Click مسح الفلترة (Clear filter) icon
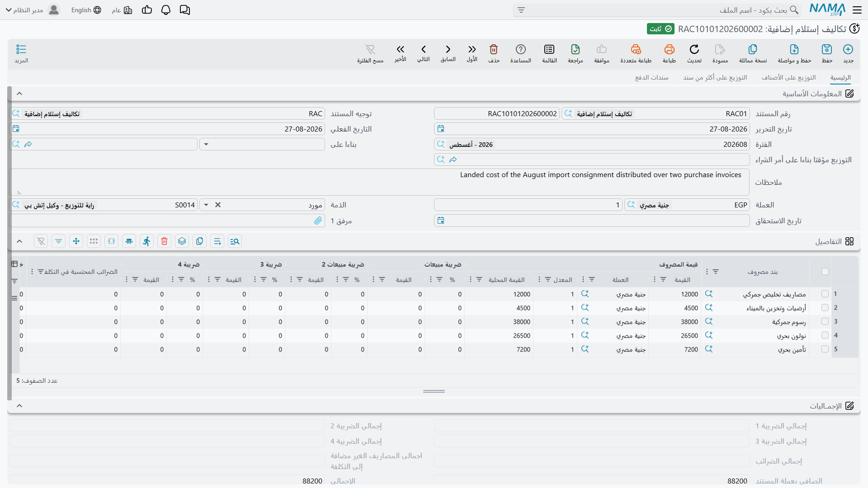Viewport: 868px width, 488px height. [370, 49]
